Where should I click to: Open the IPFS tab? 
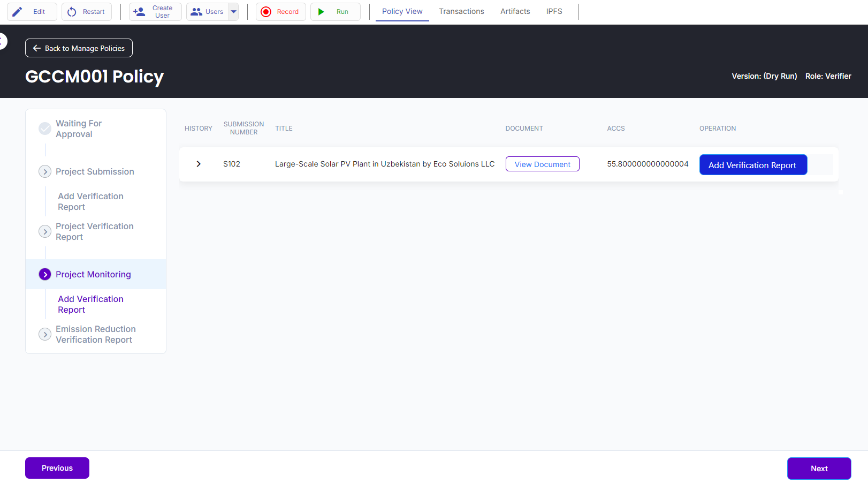click(554, 11)
